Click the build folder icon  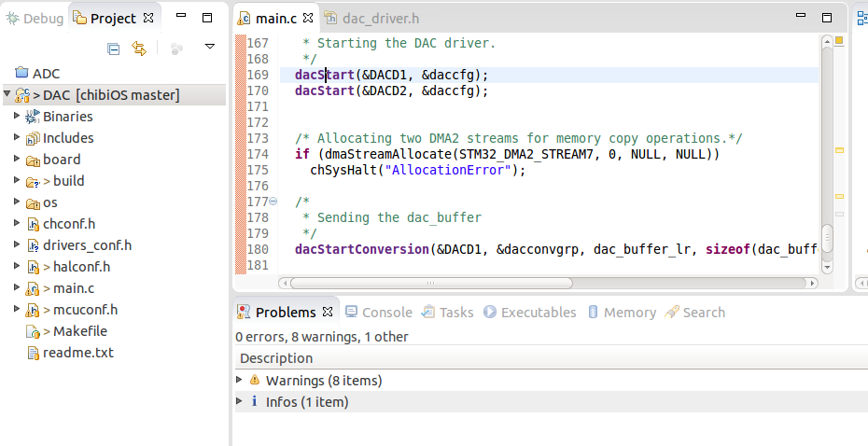coord(33,182)
